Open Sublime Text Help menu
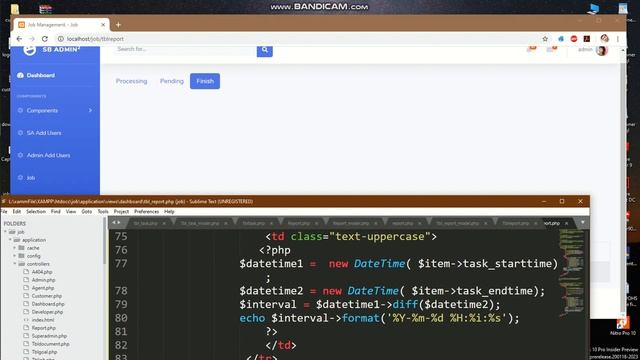Image resolution: width=640 pixels, height=360 pixels. [169, 211]
